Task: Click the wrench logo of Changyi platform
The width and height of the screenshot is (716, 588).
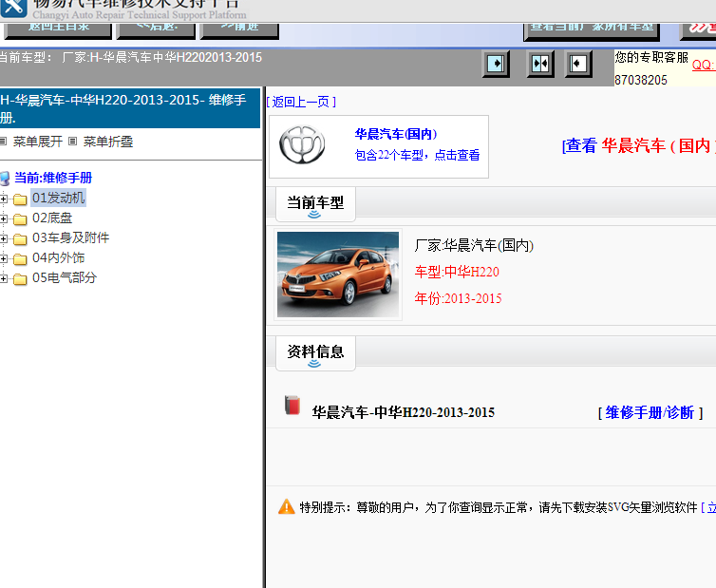Action: (13, 8)
